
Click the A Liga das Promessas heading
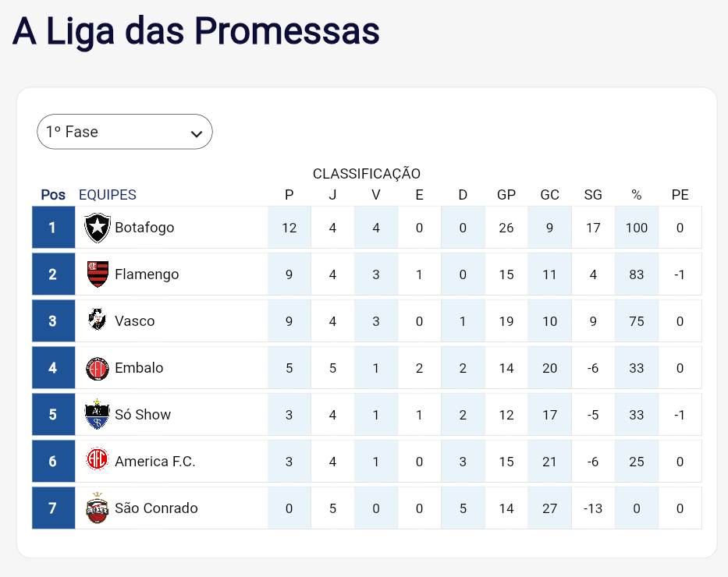coord(196,31)
